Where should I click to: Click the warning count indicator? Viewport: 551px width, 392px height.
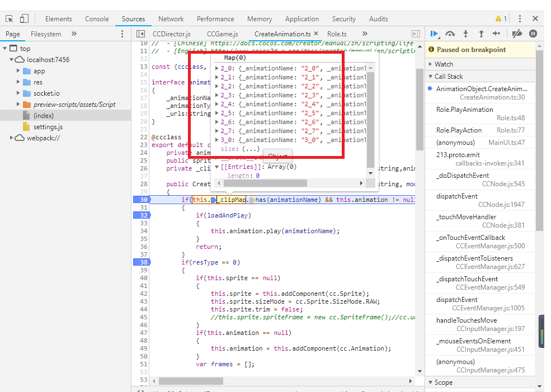click(x=501, y=18)
